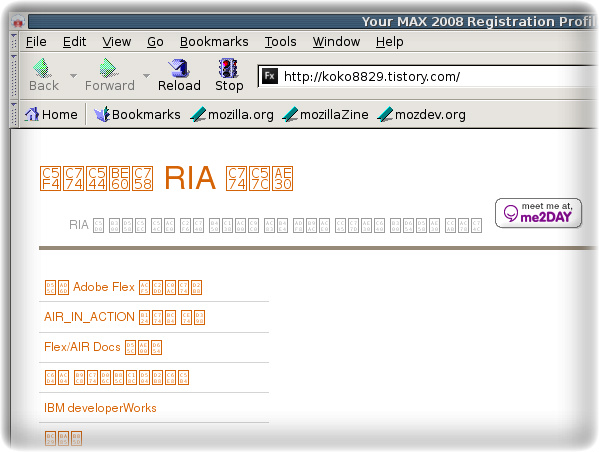The image size is (599, 452).
Task: Click the Fx site icon in the address bar
Action: pyautogui.click(x=270, y=76)
